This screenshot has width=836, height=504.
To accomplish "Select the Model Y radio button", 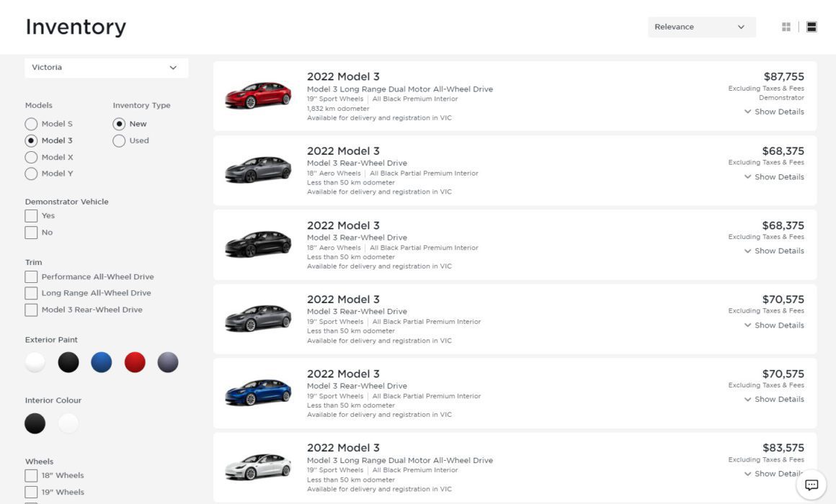I will point(31,174).
